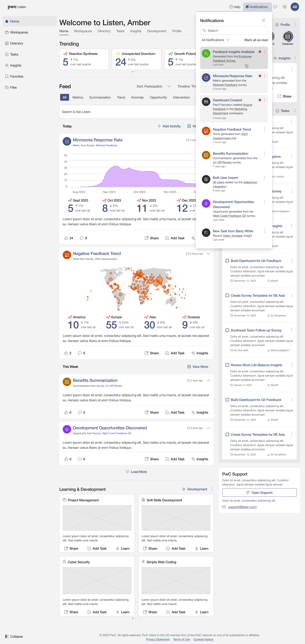Click Add Activity in the feed
Viewport: 305px width, 644px height.
click(169, 126)
